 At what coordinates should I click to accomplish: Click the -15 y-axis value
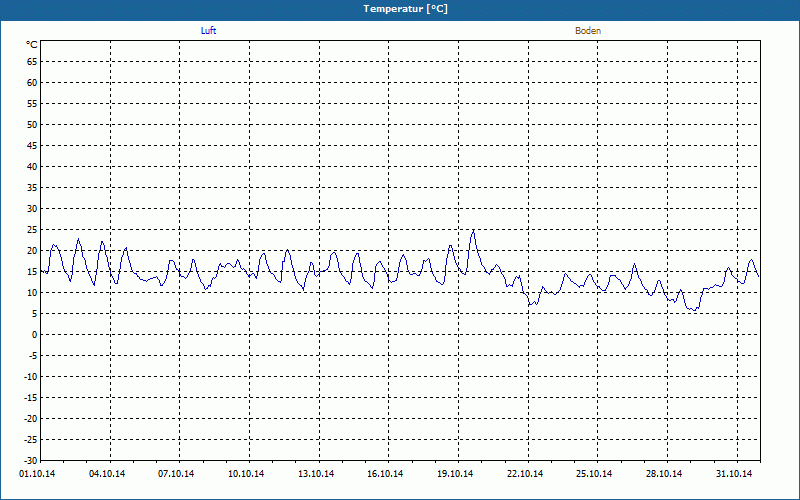coord(31,397)
